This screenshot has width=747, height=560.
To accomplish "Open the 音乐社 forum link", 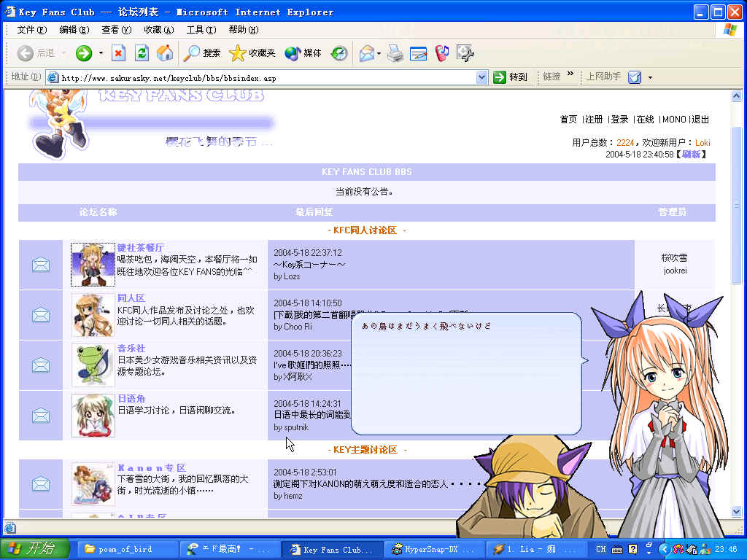I will 131,349.
